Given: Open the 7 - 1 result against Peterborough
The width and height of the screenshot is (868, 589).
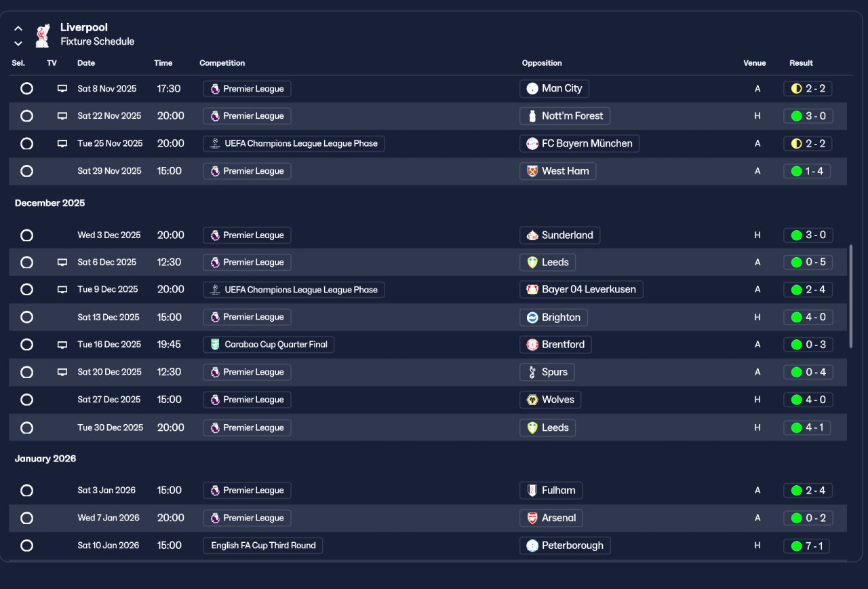Looking at the screenshot, I should [x=808, y=546].
